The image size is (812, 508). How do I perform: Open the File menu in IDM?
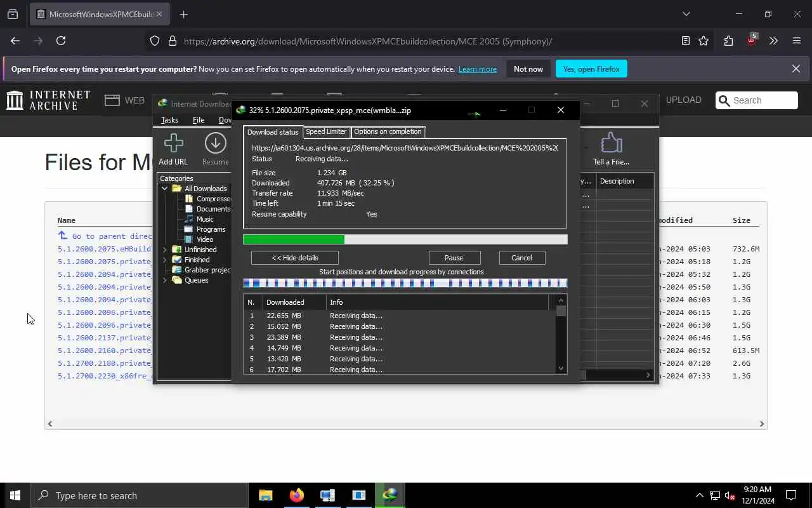pos(199,120)
